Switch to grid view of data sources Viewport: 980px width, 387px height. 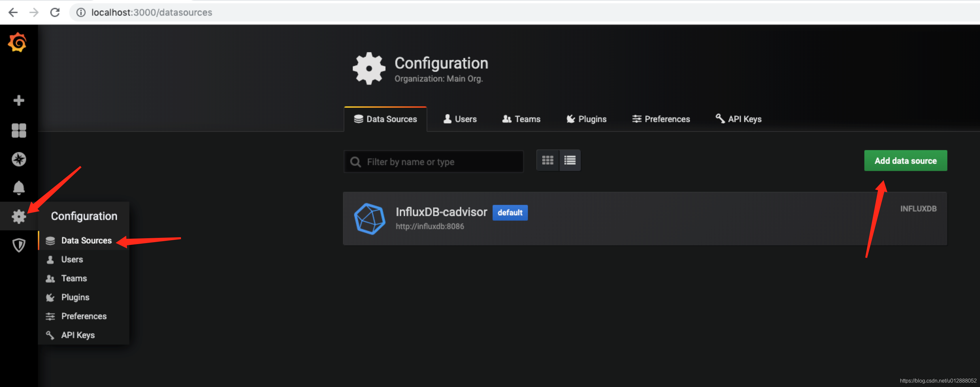pos(547,161)
